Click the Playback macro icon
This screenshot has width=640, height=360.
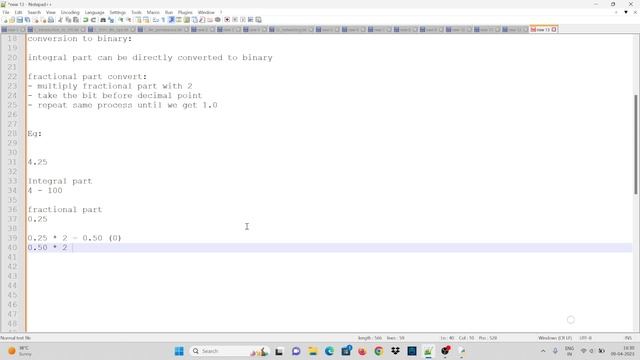pos(243,20)
